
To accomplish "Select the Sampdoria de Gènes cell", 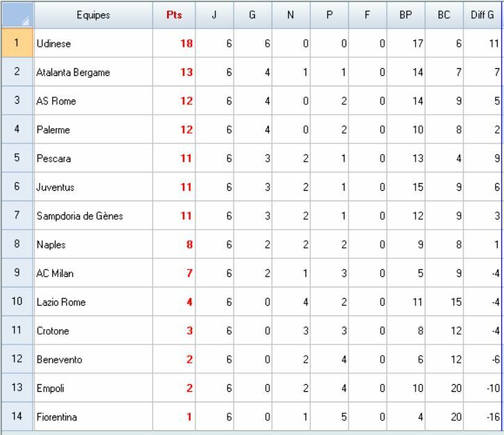I will click(x=93, y=216).
